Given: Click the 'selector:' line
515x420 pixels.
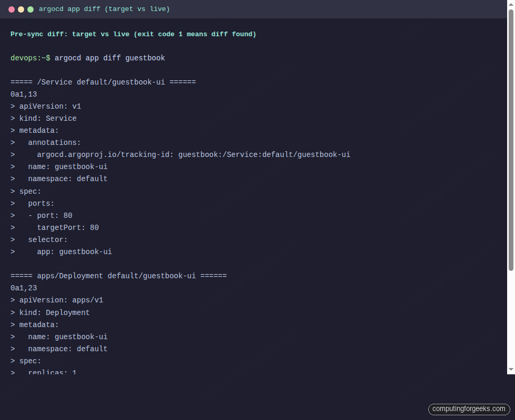Looking at the screenshot, I should [39, 240].
